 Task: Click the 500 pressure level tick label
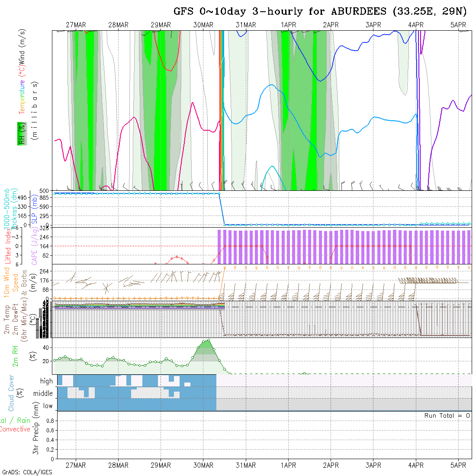click(45, 191)
